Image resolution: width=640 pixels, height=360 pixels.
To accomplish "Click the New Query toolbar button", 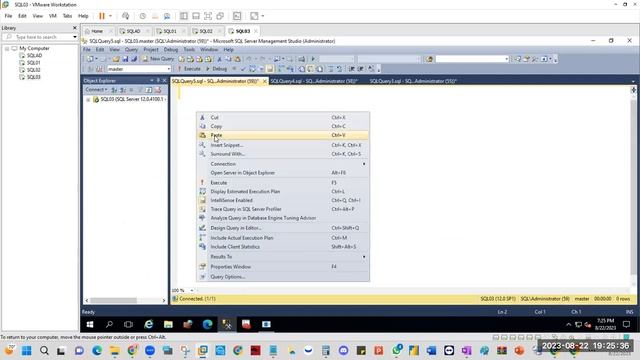I will (x=158, y=59).
